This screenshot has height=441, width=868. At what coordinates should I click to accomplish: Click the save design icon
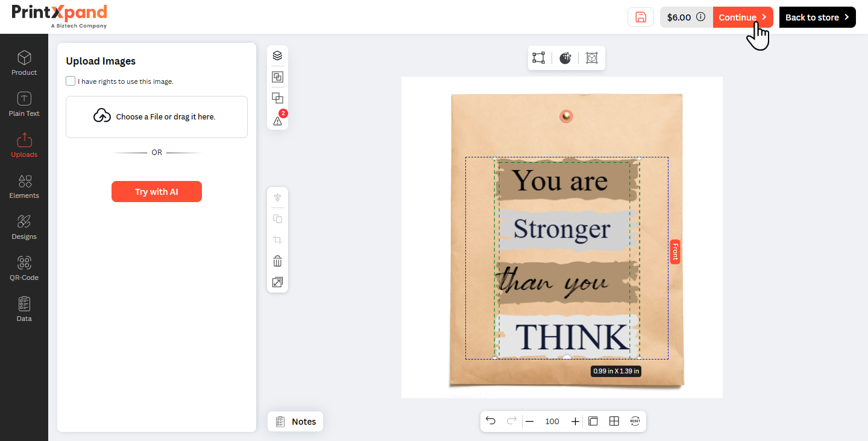coord(641,17)
